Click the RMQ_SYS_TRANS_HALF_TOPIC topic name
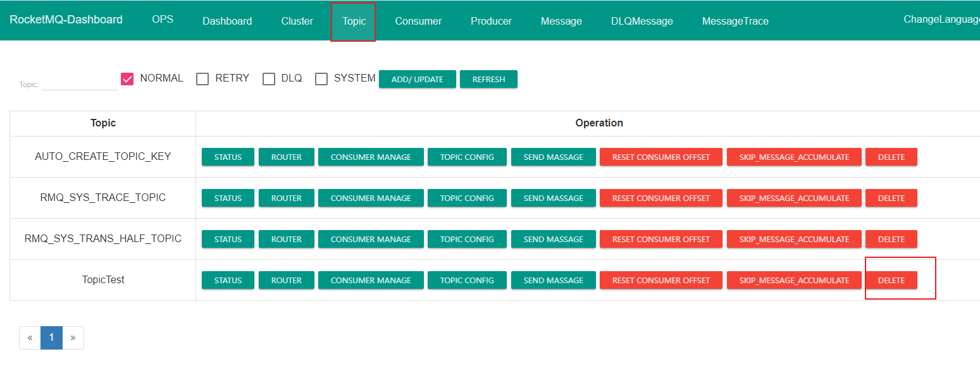This screenshot has height=366, width=980. click(x=103, y=238)
